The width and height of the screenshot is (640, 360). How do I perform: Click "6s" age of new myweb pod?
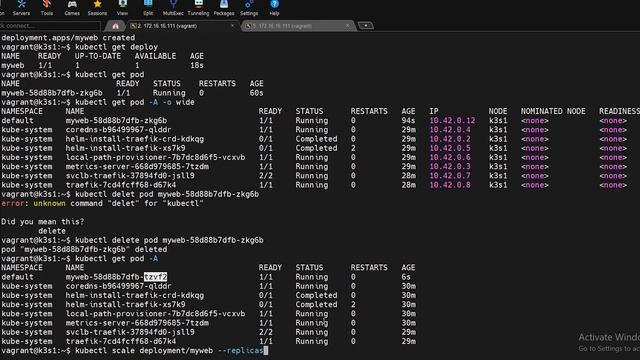click(406, 277)
